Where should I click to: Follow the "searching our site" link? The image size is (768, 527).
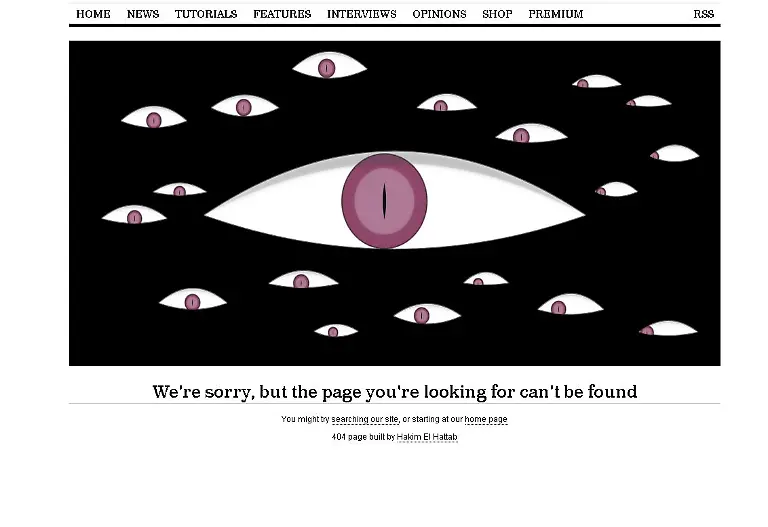point(365,419)
